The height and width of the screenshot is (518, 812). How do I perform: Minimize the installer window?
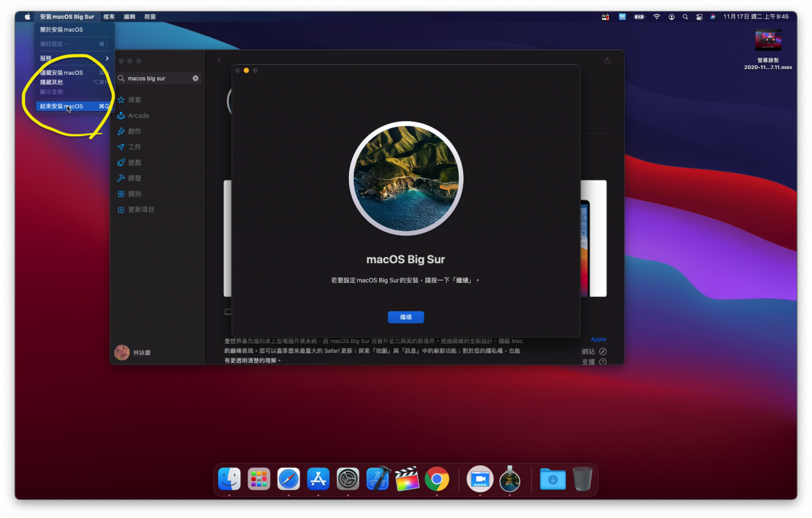[x=246, y=70]
